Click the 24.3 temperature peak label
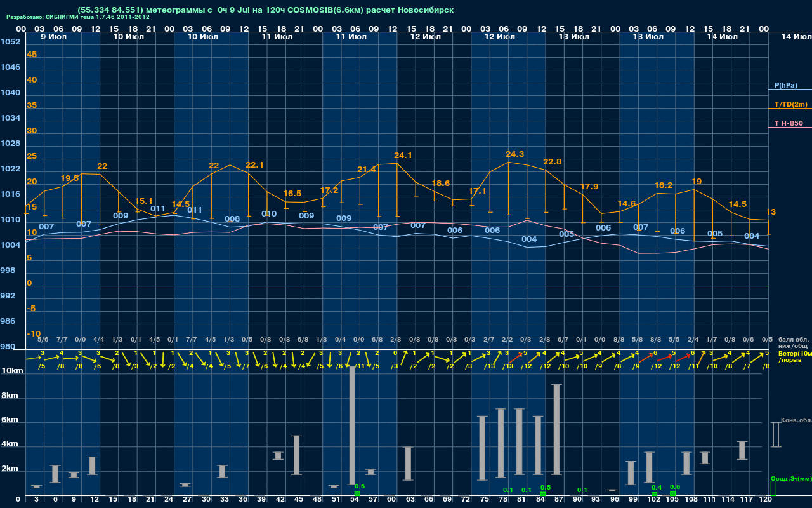This screenshot has width=812, height=508. 514,154
